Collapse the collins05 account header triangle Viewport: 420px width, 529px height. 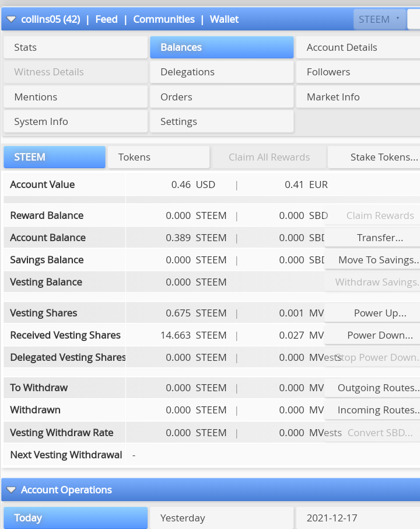point(11,19)
